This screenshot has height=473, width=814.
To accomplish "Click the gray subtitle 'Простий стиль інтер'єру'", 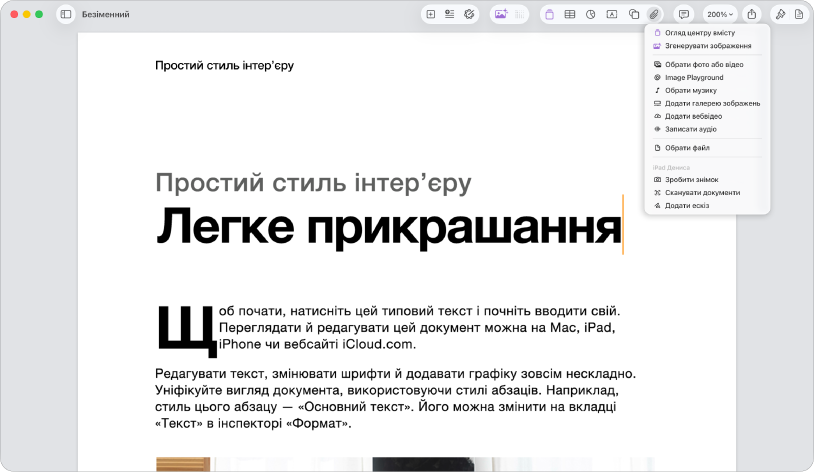I will 313,183.
